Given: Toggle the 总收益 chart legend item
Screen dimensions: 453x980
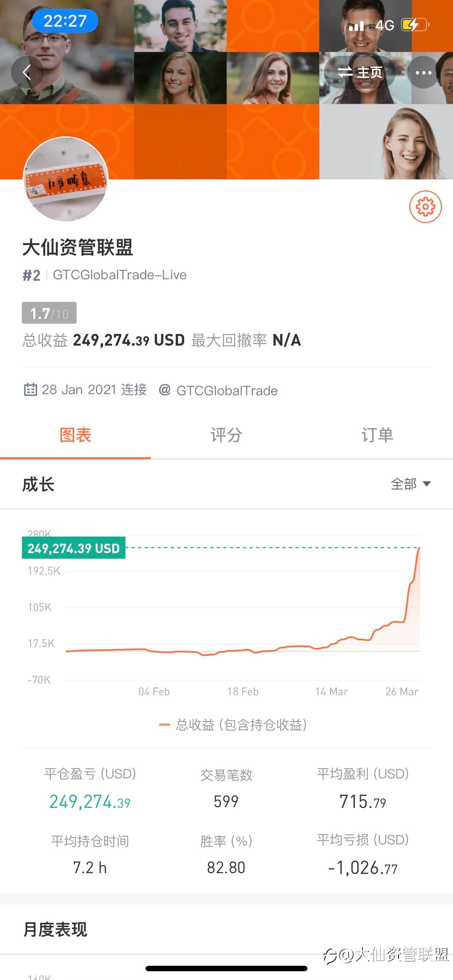Looking at the screenshot, I should [x=233, y=725].
